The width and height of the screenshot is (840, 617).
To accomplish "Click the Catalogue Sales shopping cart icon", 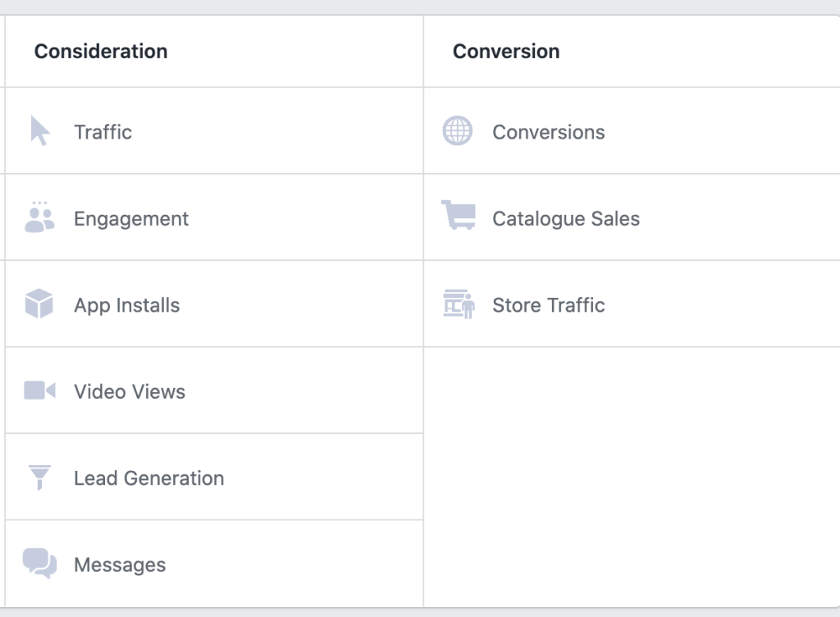I will click(458, 215).
